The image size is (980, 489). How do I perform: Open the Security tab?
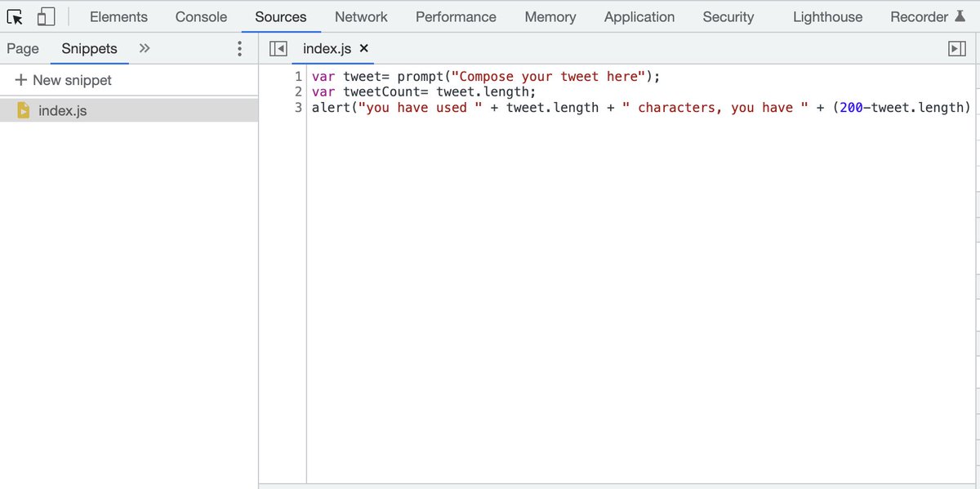pos(728,16)
